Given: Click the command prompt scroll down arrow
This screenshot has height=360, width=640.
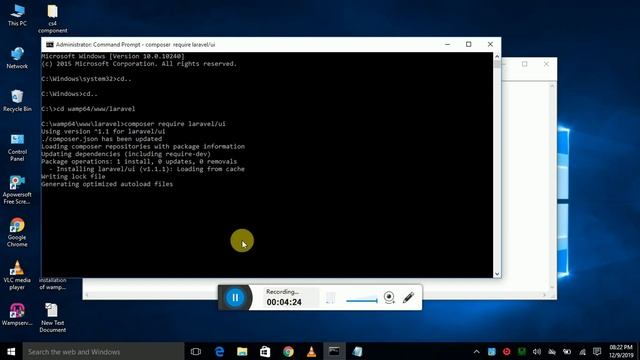Looking at the screenshot, I should coord(497,274).
